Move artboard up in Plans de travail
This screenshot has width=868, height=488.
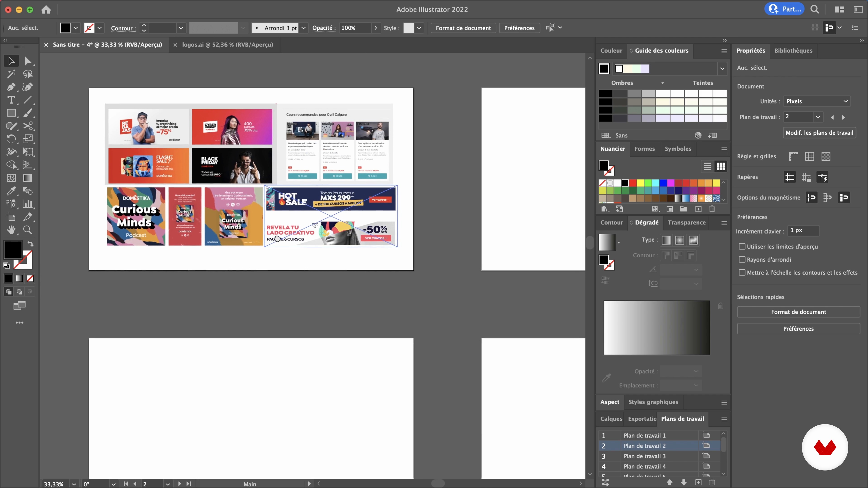click(x=670, y=482)
